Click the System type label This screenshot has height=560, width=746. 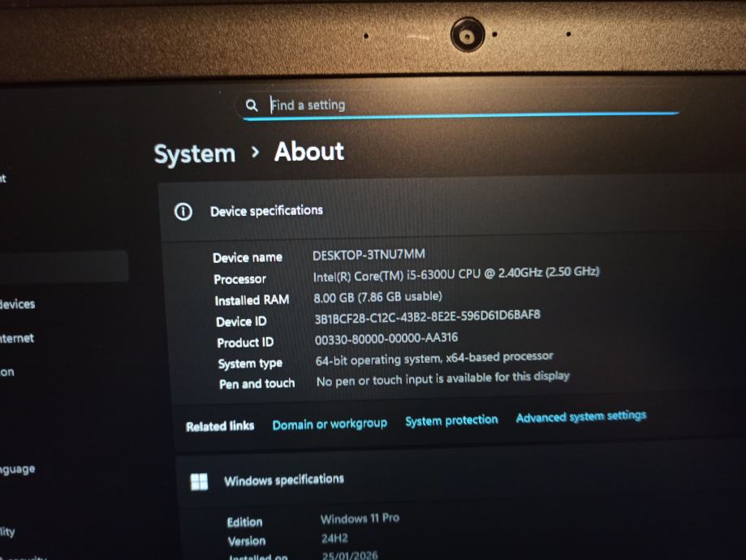click(250, 364)
